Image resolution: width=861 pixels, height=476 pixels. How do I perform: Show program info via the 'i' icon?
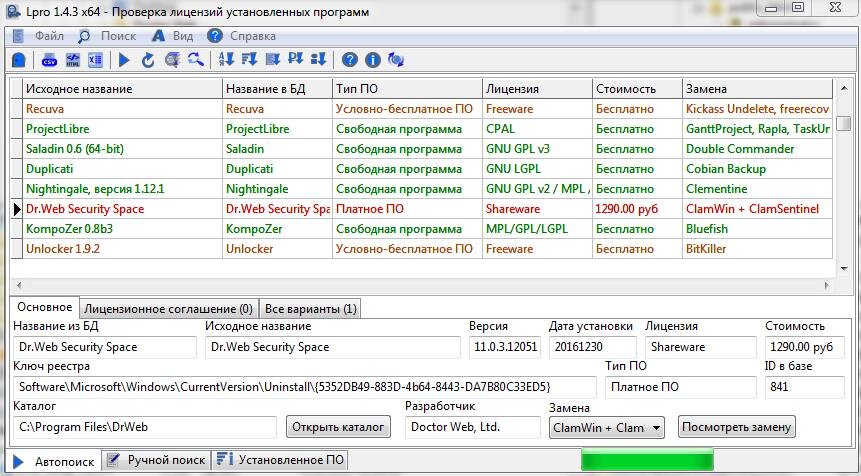[x=372, y=59]
